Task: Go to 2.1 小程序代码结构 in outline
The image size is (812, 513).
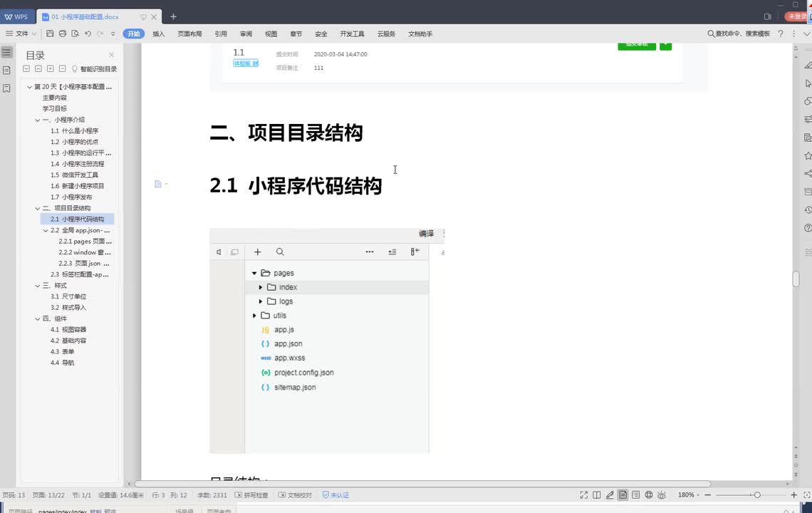Action: (x=77, y=219)
